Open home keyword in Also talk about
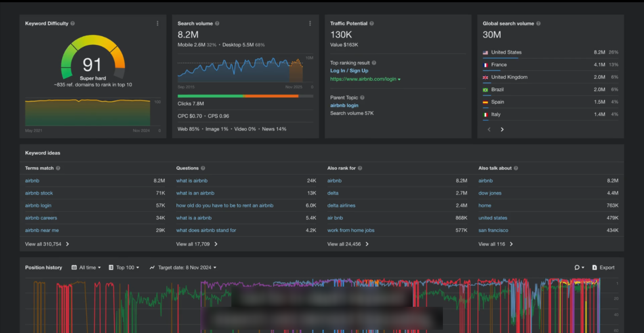This screenshot has height=333, width=644. [x=485, y=205]
